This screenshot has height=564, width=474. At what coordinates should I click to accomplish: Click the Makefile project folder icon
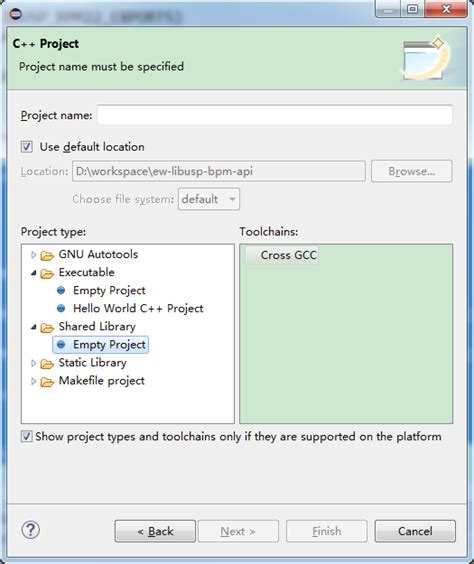pos(47,382)
